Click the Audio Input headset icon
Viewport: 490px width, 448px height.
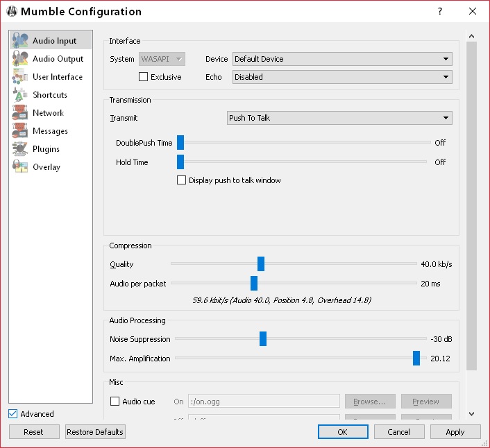click(20, 41)
